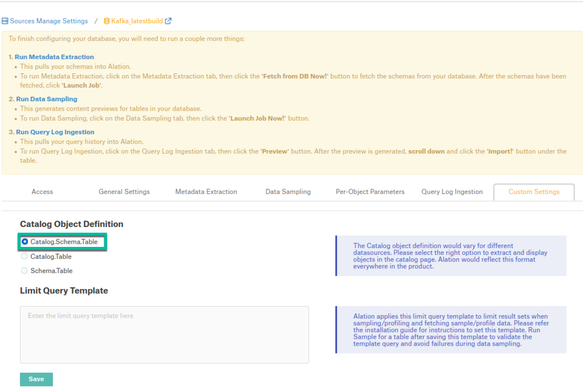
Task: Click Run Query Log Ingestion link
Action: coord(55,132)
